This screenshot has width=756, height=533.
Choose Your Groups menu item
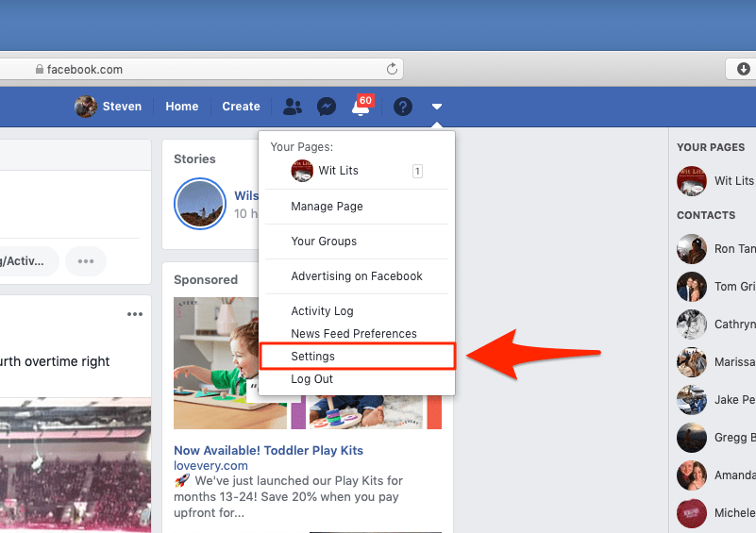coord(357,241)
